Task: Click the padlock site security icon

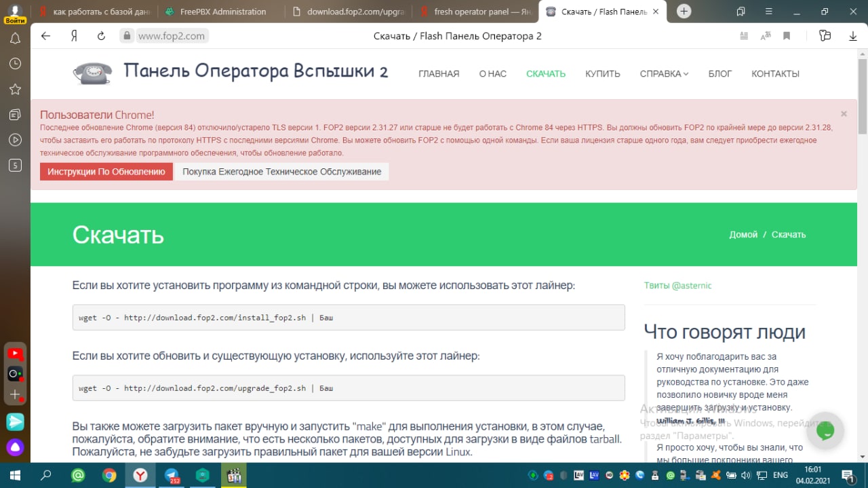Action: (x=125, y=36)
